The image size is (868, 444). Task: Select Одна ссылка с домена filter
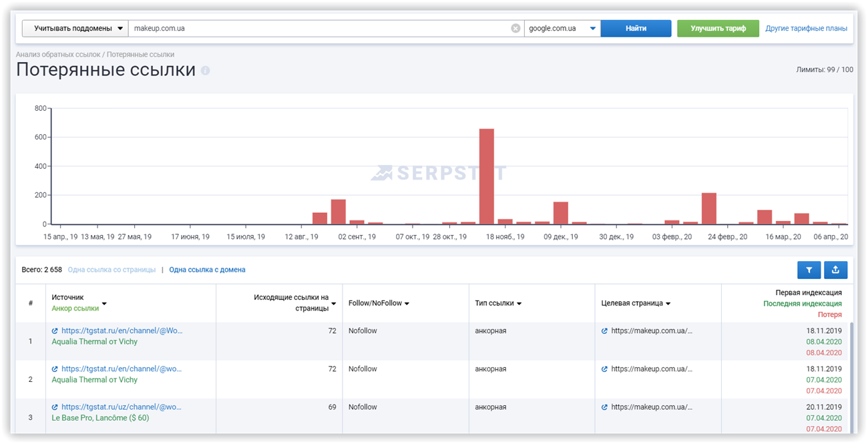207,270
